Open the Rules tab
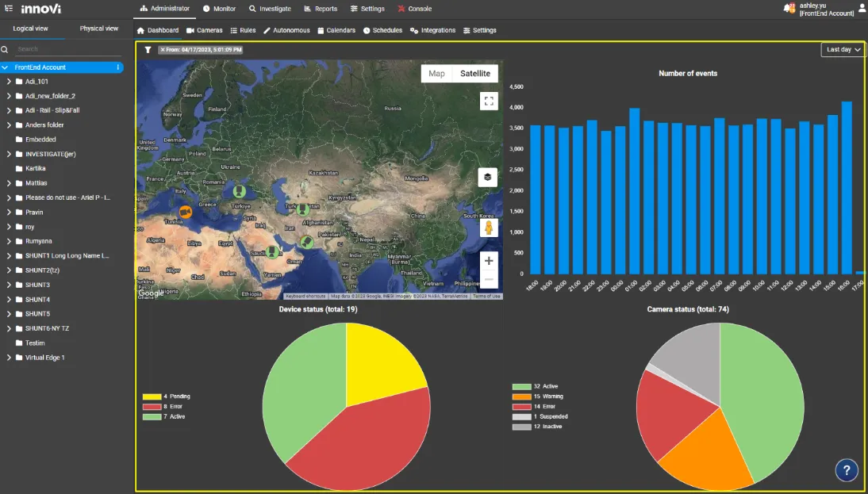This screenshot has height=494, width=868. [x=243, y=30]
